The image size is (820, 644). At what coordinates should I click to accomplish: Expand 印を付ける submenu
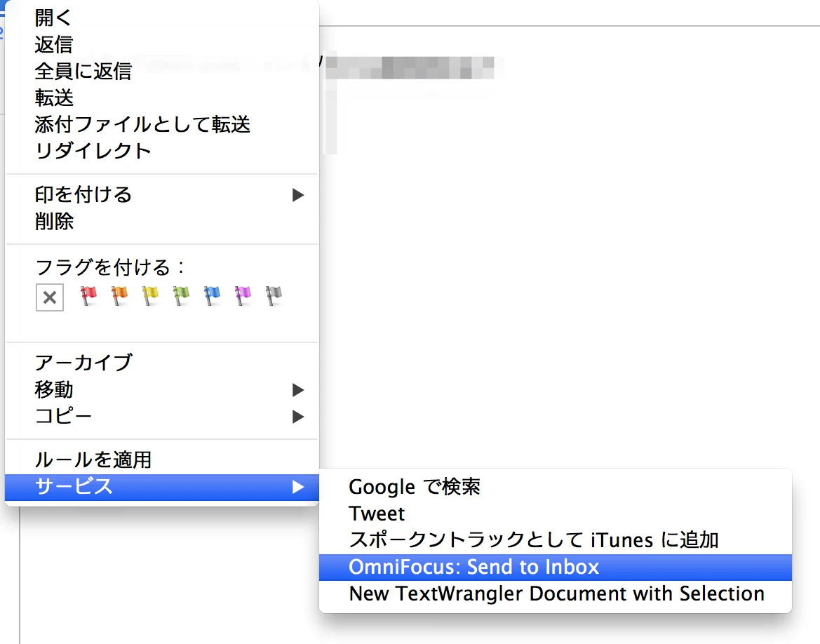click(x=161, y=194)
